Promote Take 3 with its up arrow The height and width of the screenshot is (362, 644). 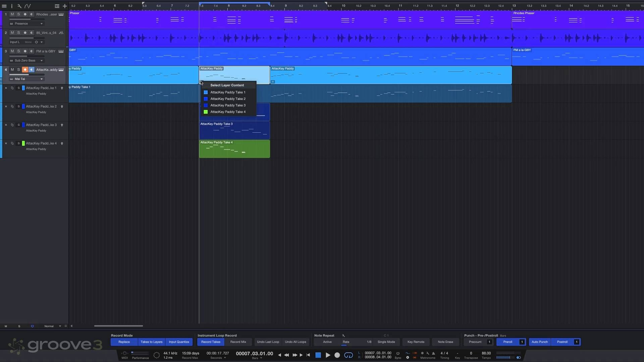(x=62, y=125)
